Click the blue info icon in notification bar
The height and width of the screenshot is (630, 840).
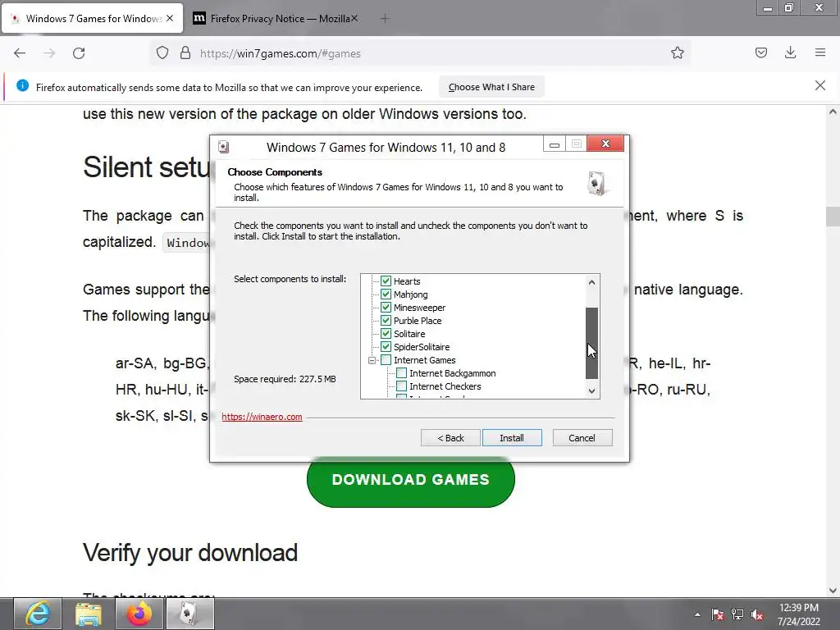coord(22,85)
